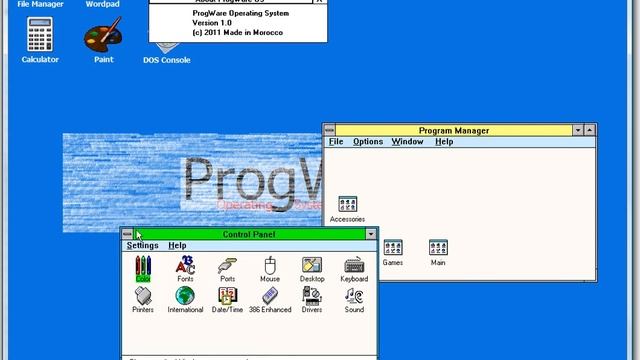This screenshot has height=360, width=640.
Task: Click the Version 1.0 text in About box
Action: pyautogui.click(x=212, y=23)
